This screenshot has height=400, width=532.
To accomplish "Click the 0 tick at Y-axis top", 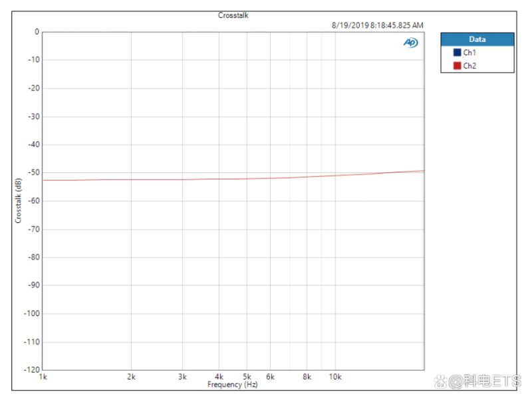I will tap(37, 31).
